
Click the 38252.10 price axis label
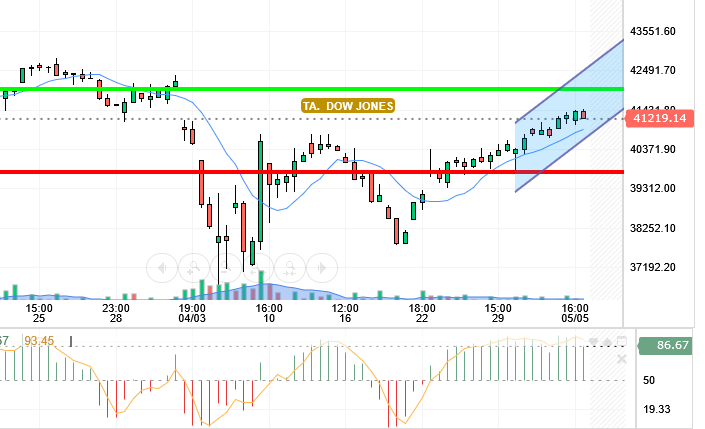pyautogui.click(x=653, y=228)
